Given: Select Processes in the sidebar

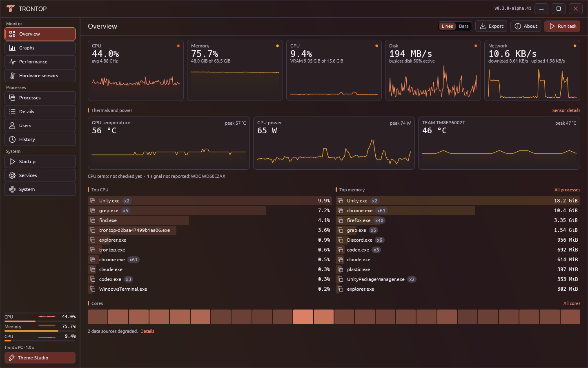Looking at the screenshot, I should point(40,98).
